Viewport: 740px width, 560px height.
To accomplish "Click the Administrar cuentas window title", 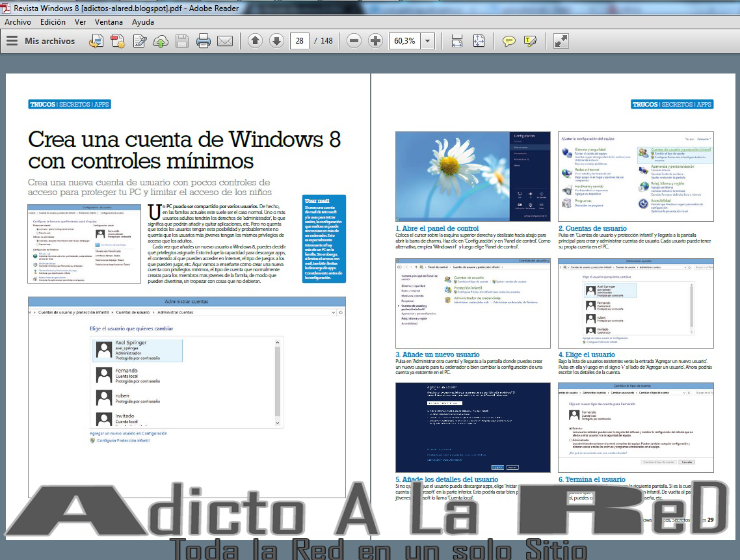I will point(187,301).
